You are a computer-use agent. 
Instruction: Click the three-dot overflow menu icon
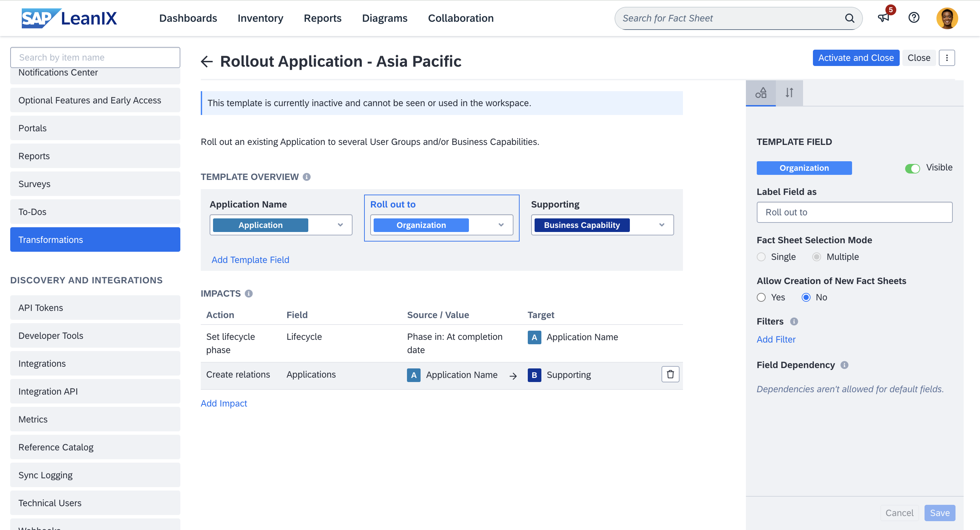click(x=947, y=57)
